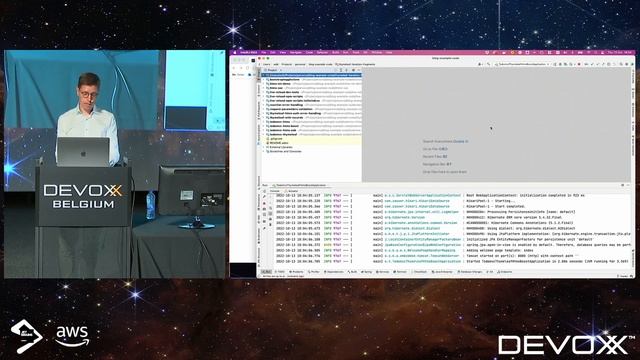Screen dimensions: 640x360
Task: Open the run configuration dropdown in toolbar
Action: tap(521, 64)
